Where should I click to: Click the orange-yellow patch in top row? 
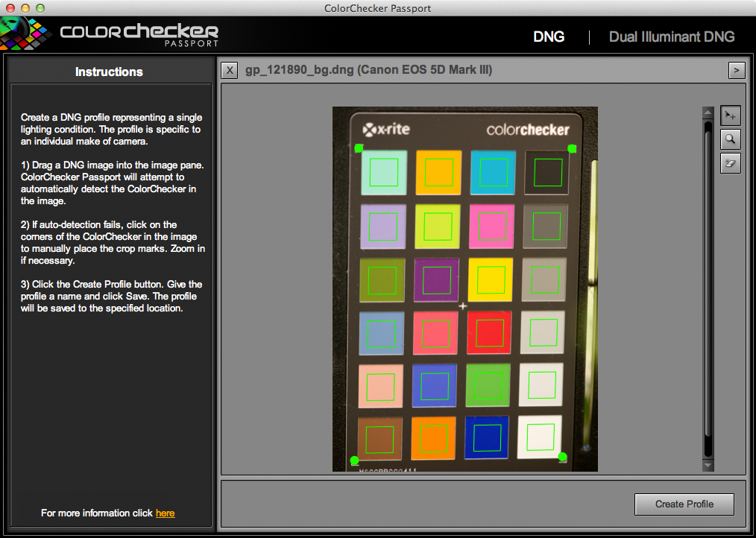pos(438,172)
